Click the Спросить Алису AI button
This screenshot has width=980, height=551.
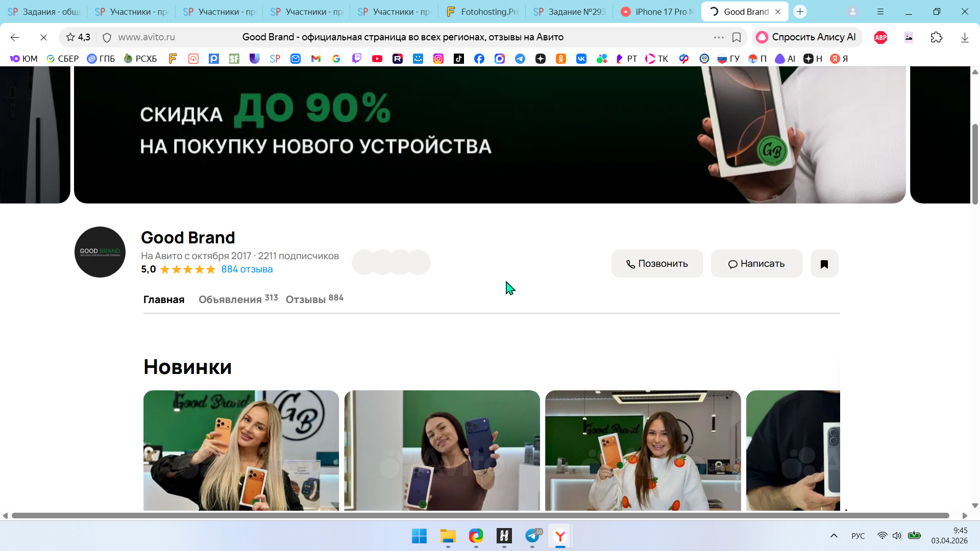(x=806, y=37)
